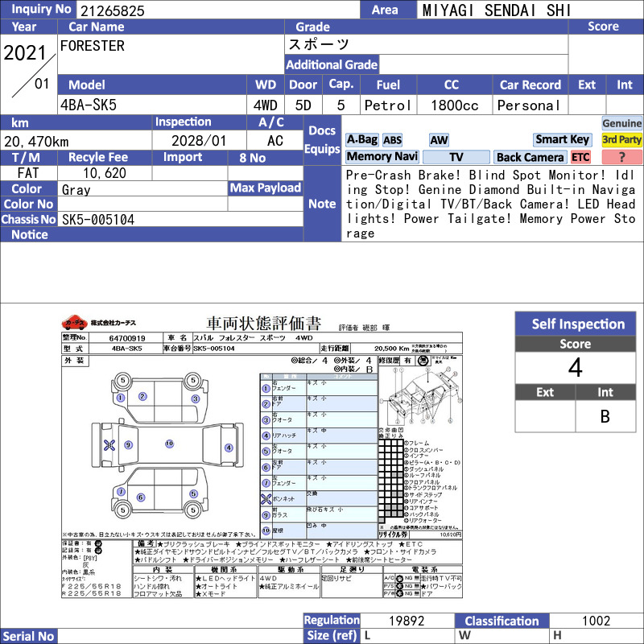Click the ABS equipment badge
Viewport: 644px width, 644px height.
point(392,140)
